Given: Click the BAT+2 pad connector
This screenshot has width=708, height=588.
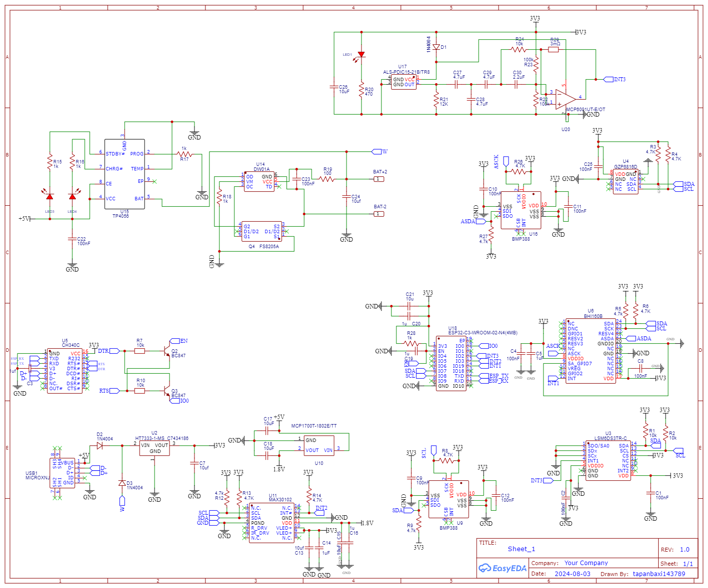Looking at the screenshot, I should pyautogui.click(x=379, y=179).
